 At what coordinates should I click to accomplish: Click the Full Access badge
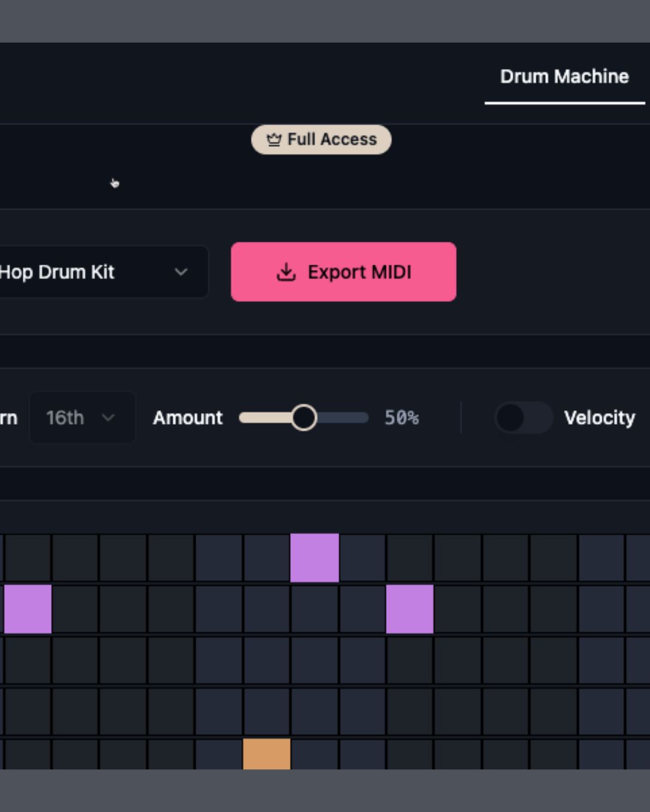click(321, 140)
